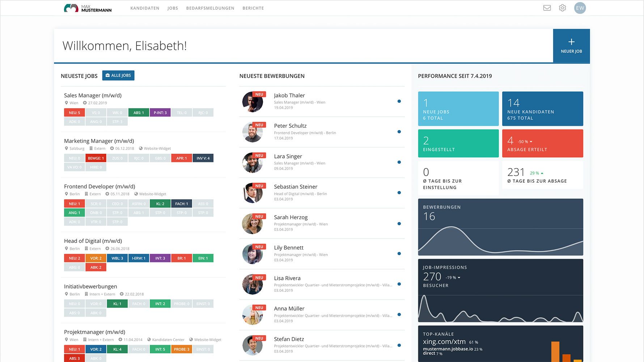644x362 pixels.
Task: Open the Marketing Manager (m/w/d) job
Action: (x=99, y=141)
